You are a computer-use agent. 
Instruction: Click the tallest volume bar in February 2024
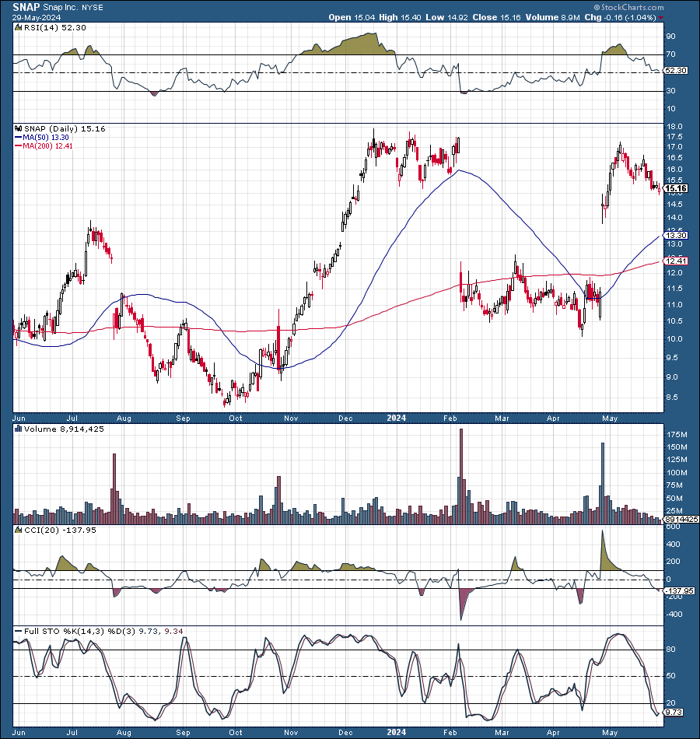coord(461,476)
